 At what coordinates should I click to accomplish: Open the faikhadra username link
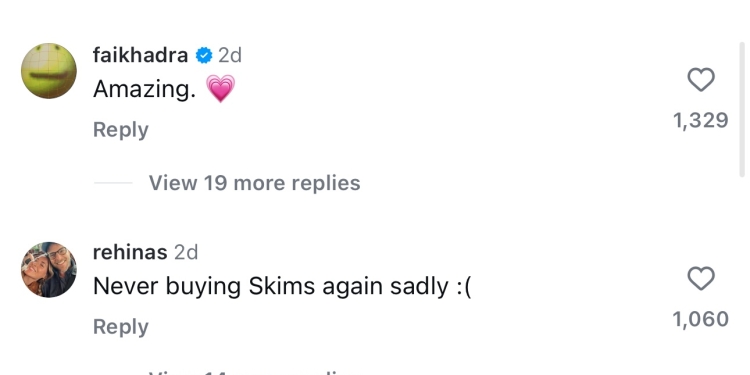[x=140, y=55]
